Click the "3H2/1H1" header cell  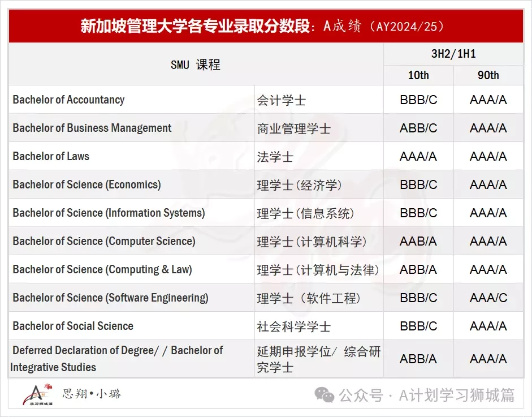click(x=453, y=54)
